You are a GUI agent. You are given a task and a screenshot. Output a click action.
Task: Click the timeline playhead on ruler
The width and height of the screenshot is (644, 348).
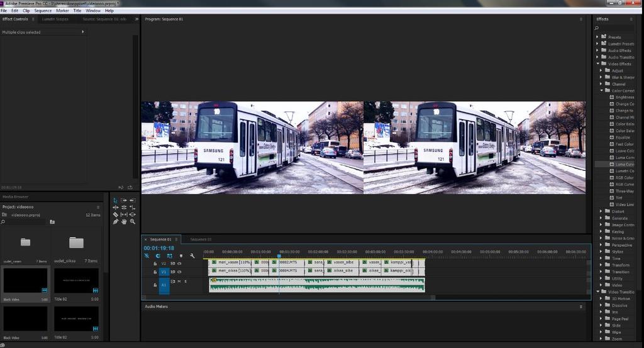(x=279, y=256)
